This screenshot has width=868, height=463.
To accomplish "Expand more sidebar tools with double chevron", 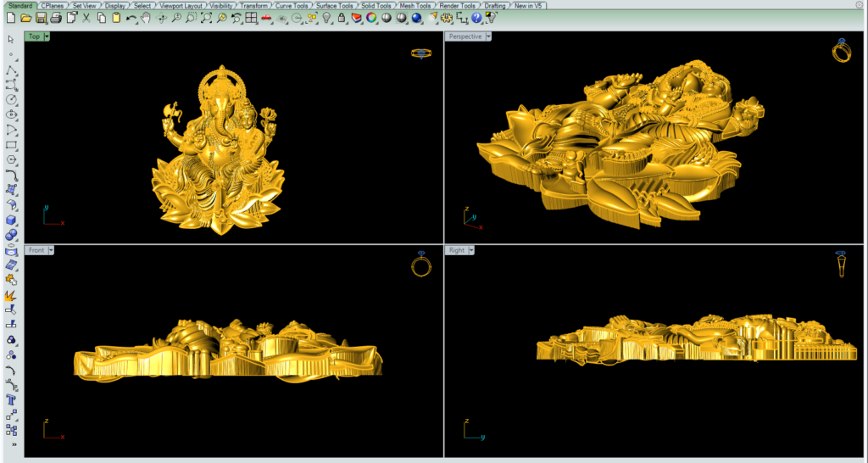I will coord(14,444).
